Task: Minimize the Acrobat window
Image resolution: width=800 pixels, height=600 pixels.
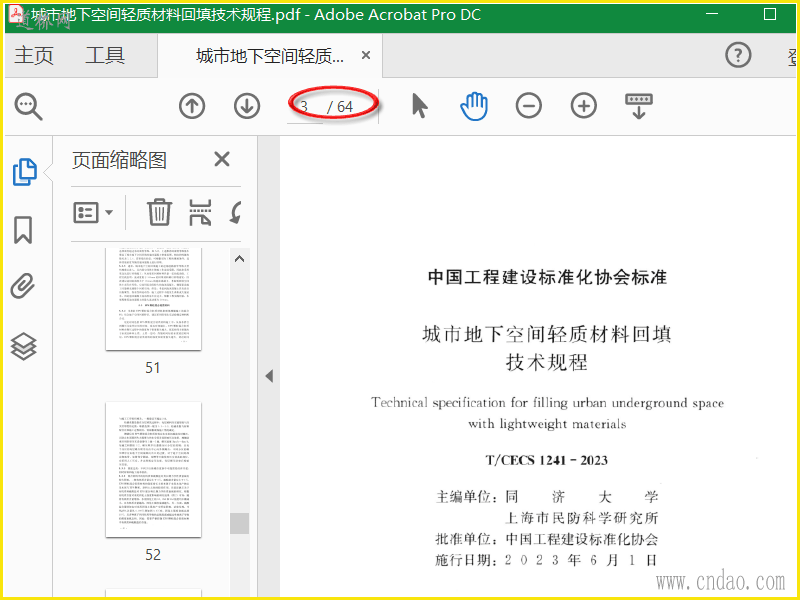Action: click(x=712, y=14)
